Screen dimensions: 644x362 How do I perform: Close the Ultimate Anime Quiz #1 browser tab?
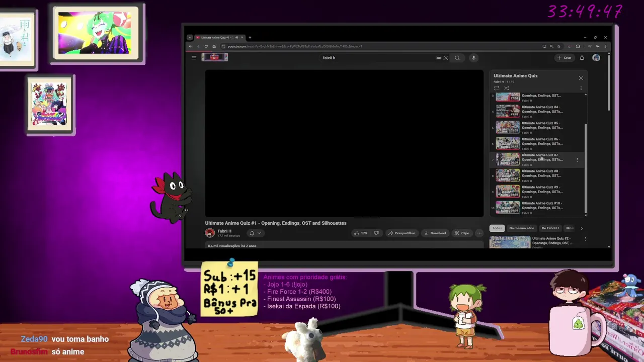pos(242,37)
